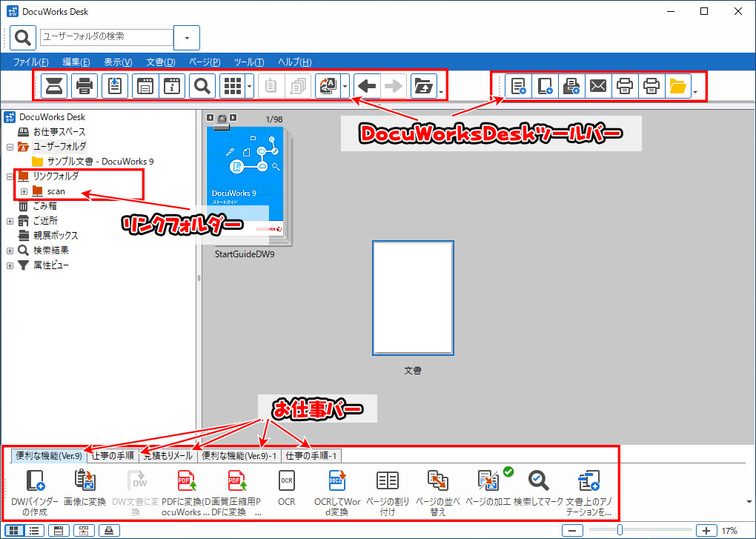This screenshot has width=756, height=539.
Task: Click the envelope mail icon
Action: (598, 86)
